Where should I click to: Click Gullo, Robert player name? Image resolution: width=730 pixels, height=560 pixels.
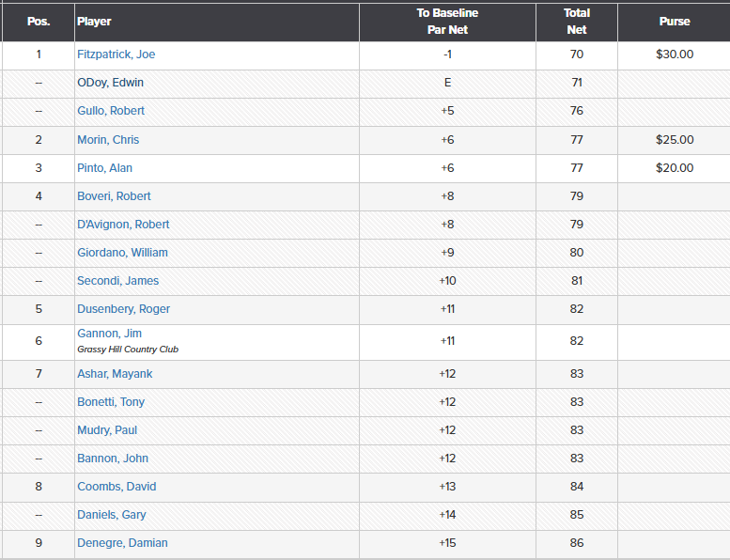point(111,111)
